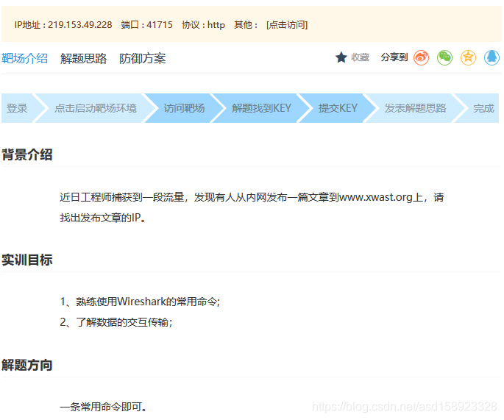The height and width of the screenshot is (420, 504).
Task: Click port number 41715 text
Action: click(x=160, y=25)
